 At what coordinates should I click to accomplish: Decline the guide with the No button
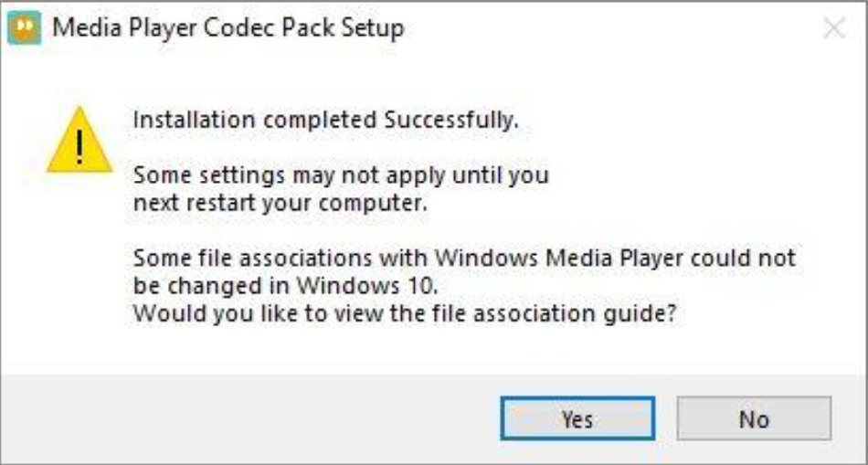754,418
